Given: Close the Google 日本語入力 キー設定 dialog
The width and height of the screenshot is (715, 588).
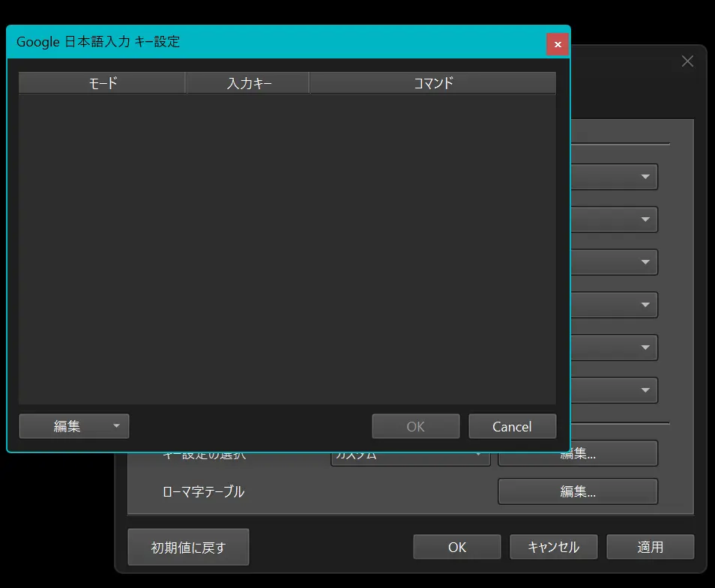Looking at the screenshot, I should 557,44.
